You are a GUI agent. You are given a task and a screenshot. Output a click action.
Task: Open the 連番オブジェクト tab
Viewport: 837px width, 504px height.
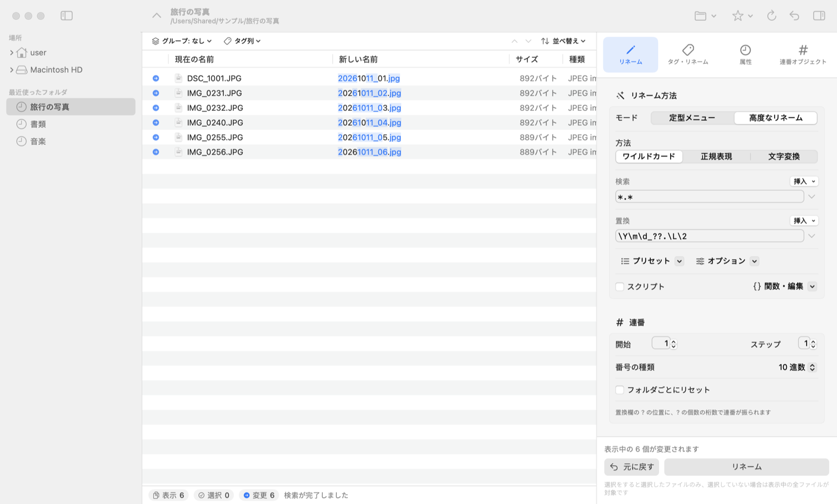point(803,54)
